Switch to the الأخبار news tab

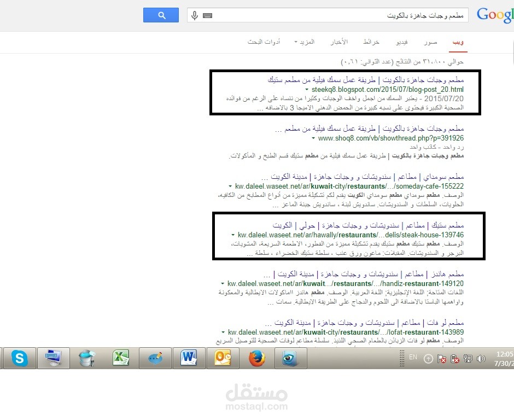point(339,42)
